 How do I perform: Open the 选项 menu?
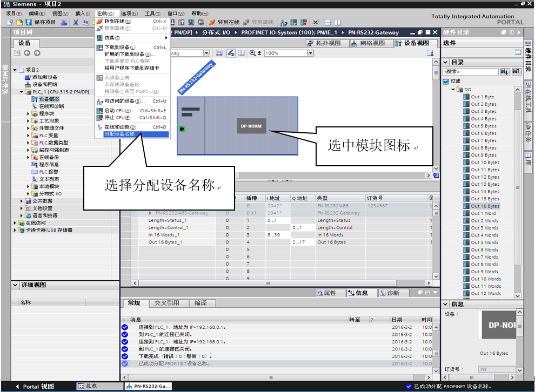129,13
